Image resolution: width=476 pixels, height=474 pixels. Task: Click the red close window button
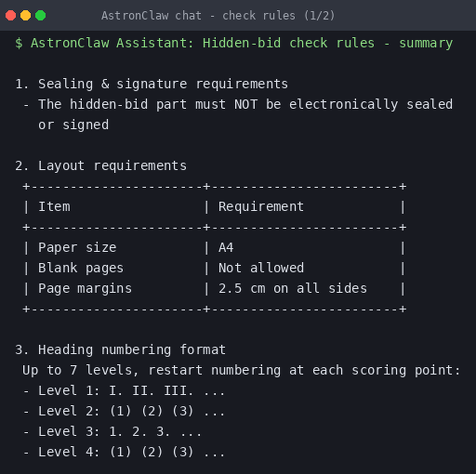(11, 15)
